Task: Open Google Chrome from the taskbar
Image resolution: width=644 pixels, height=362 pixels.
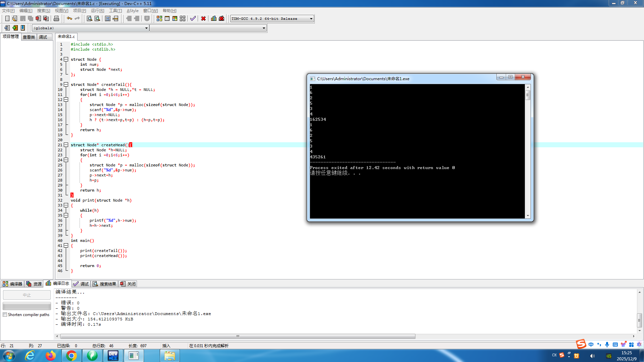Action: pyautogui.click(x=71, y=356)
